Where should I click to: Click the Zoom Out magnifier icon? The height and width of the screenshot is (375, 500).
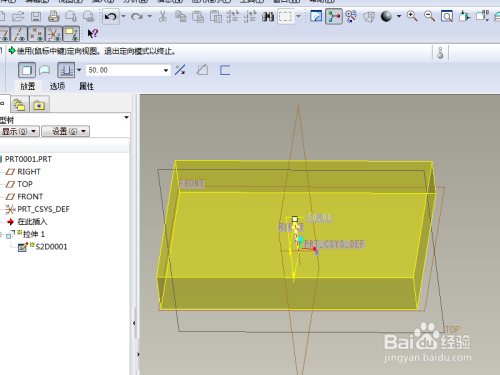pyautogui.click(x=429, y=16)
